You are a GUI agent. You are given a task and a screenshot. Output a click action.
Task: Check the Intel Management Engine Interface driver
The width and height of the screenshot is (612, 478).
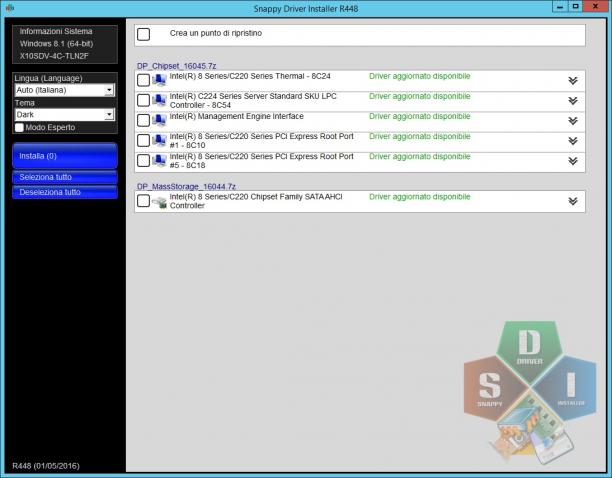pos(143,121)
